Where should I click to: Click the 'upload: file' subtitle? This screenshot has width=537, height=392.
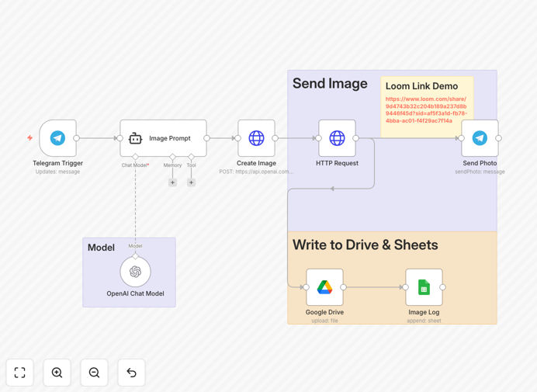coord(324,321)
